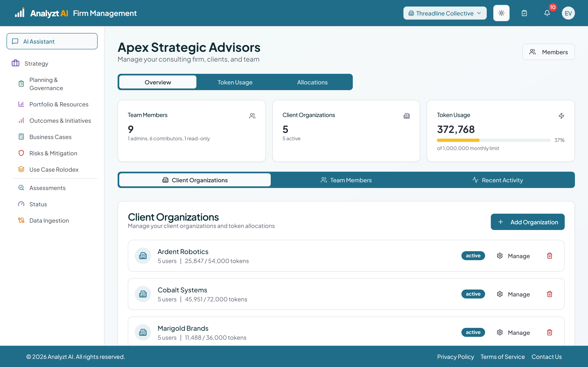Delete Ardent Robotics with trash icon
This screenshot has height=367, width=588.
pyautogui.click(x=549, y=256)
